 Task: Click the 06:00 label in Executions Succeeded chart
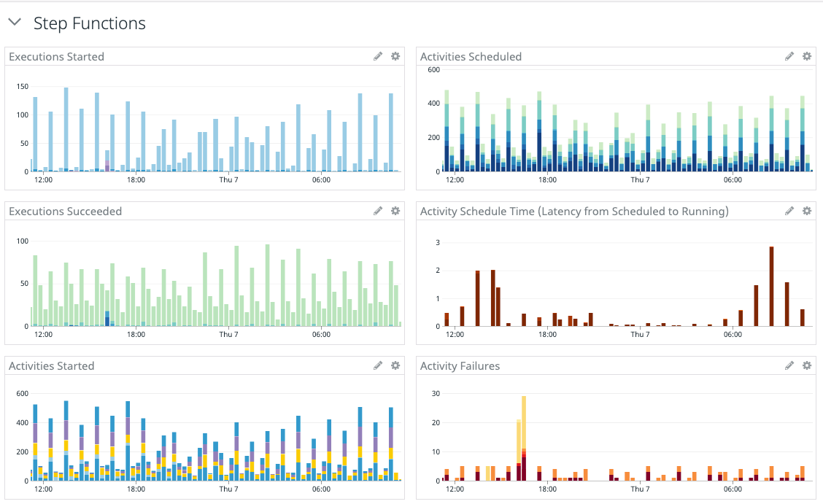(x=321, y=335)
